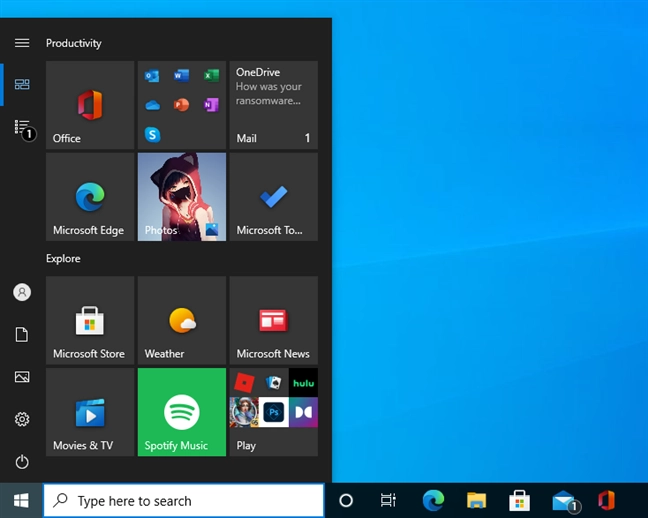This screenshot has width=648, height=518.
Task: Open the Pictures folder from Start sidebar
Action: point(22,377)
